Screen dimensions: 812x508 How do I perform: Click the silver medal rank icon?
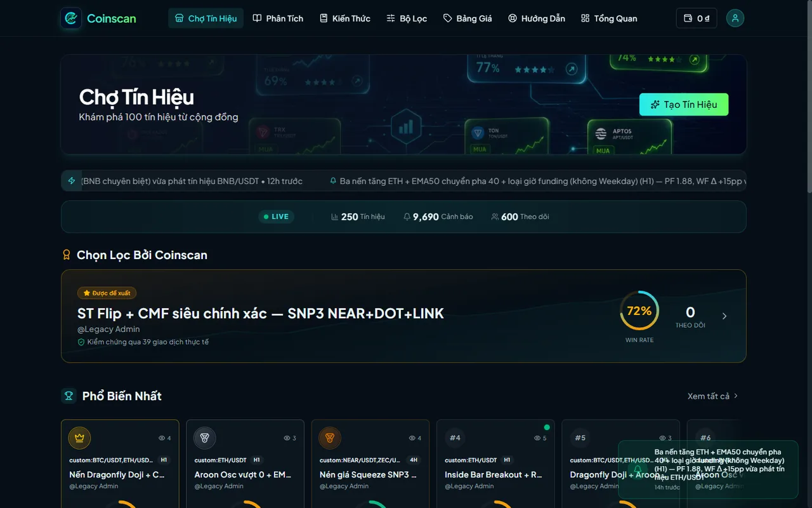click(x=204, y=438)
